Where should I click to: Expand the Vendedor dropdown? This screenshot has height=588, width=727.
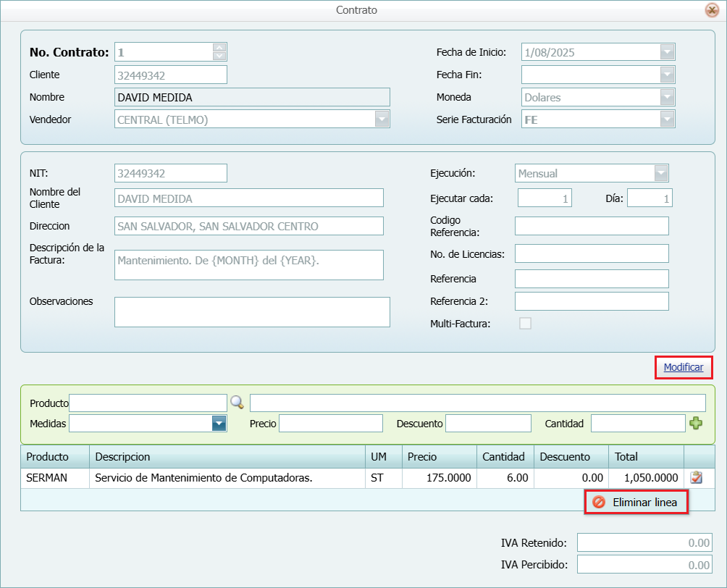click(x=382, y=119)
